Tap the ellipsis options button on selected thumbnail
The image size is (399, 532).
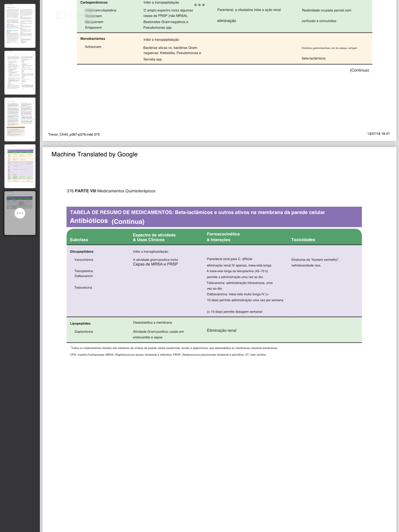pos(20,213)
